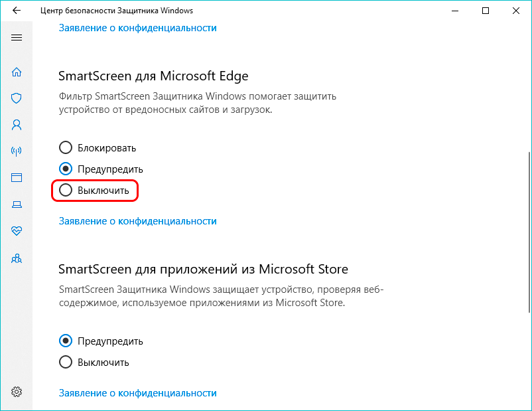Image resolution: width=532 pixels, height=411 pixels.
Task: Open the Home section in sidebar
Action: (x=17, y=72)
